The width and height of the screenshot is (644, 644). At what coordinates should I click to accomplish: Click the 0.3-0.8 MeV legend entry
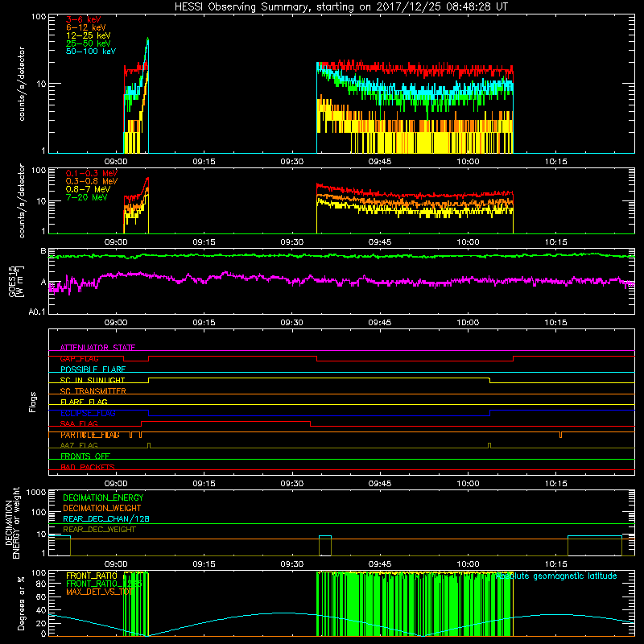[x=92, y=181]
